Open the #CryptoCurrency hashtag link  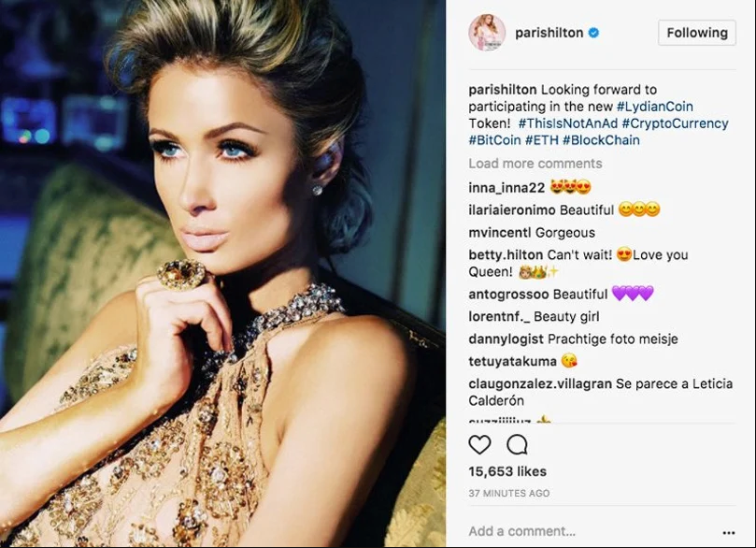(675, 123)
